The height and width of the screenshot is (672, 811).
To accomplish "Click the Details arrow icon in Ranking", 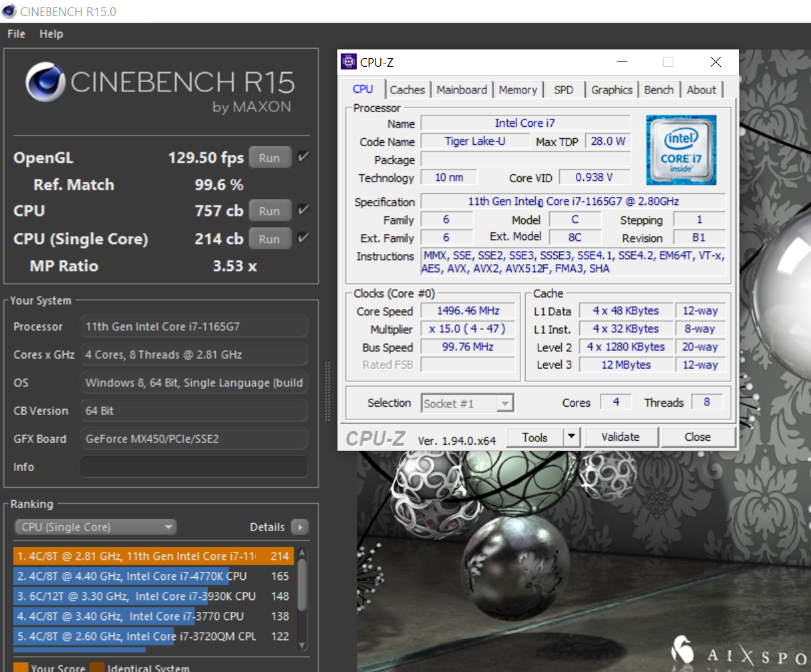I will [300, 527].
